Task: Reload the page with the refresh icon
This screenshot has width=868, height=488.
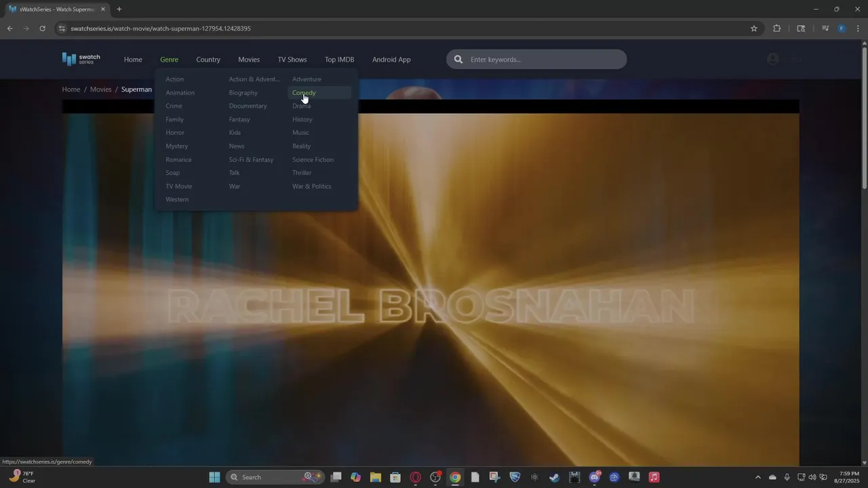Action: [42, 28]
